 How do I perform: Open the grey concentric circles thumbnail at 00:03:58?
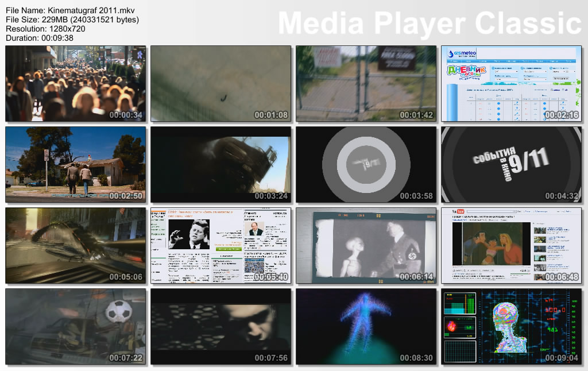coord(366,164)
